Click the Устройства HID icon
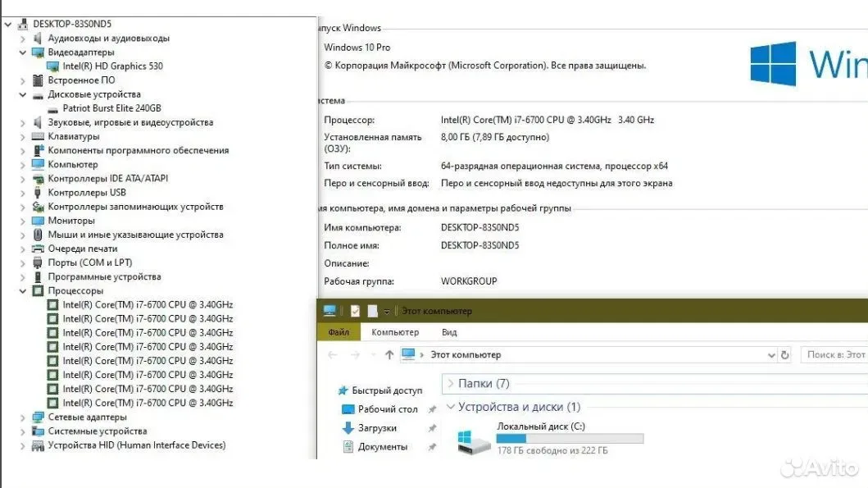The image size is (868, 488). [38, 445]
